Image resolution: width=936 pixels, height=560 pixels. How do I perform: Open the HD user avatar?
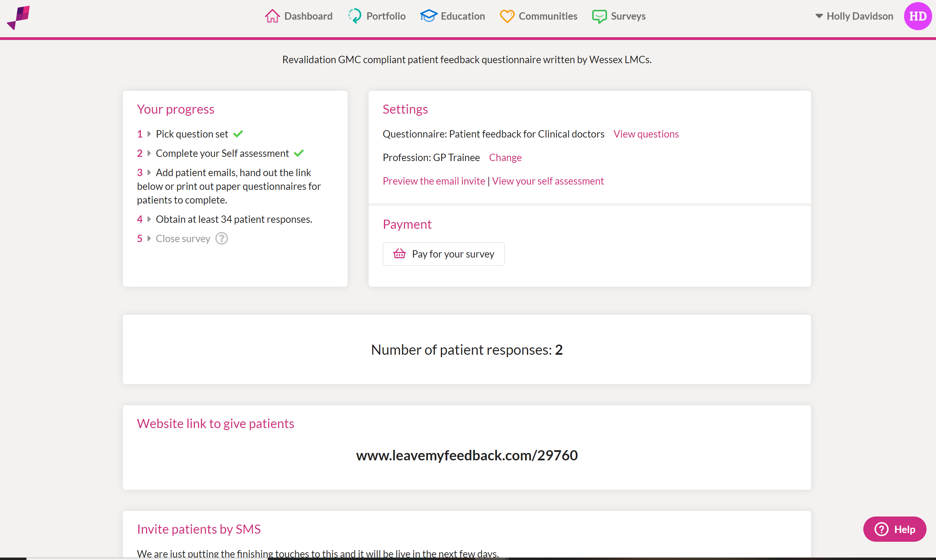(x=917, y=16)
